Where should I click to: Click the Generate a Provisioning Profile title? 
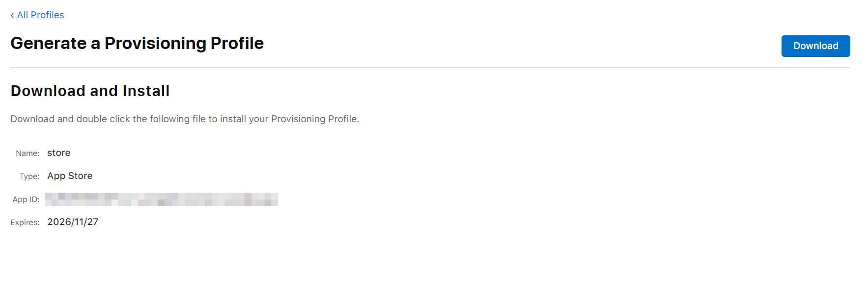(137, 43)
